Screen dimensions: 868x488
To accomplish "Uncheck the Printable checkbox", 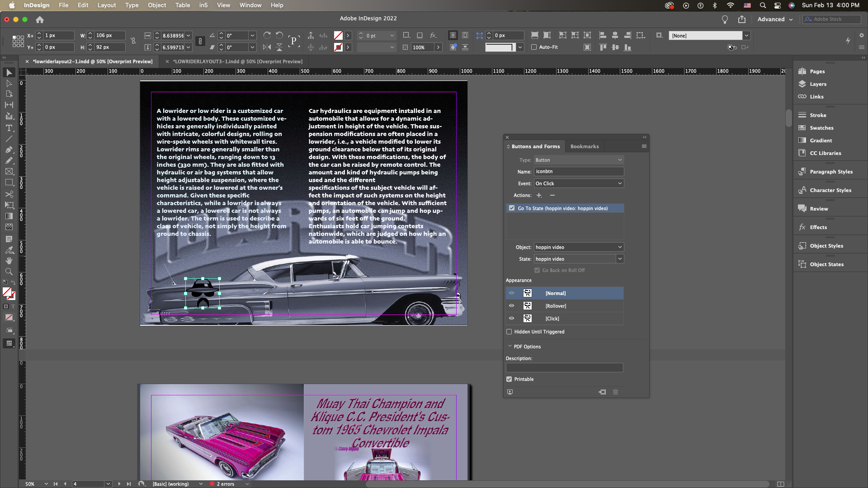I will tap(509, 379).
